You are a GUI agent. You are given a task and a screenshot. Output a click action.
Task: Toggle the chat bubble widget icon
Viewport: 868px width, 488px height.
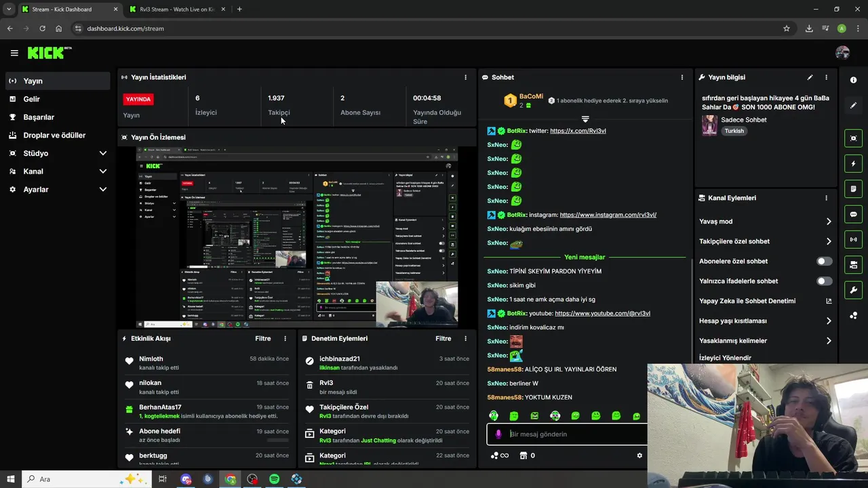click(853, 214)
